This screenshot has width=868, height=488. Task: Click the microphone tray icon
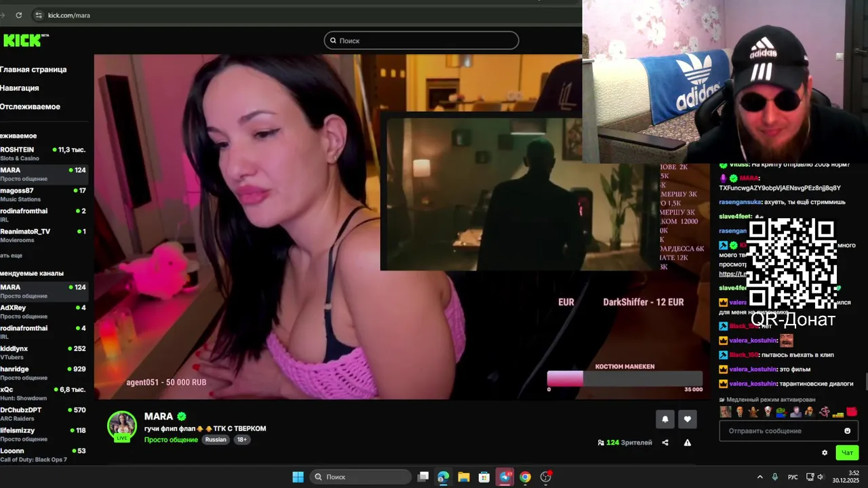pos(775,476)
